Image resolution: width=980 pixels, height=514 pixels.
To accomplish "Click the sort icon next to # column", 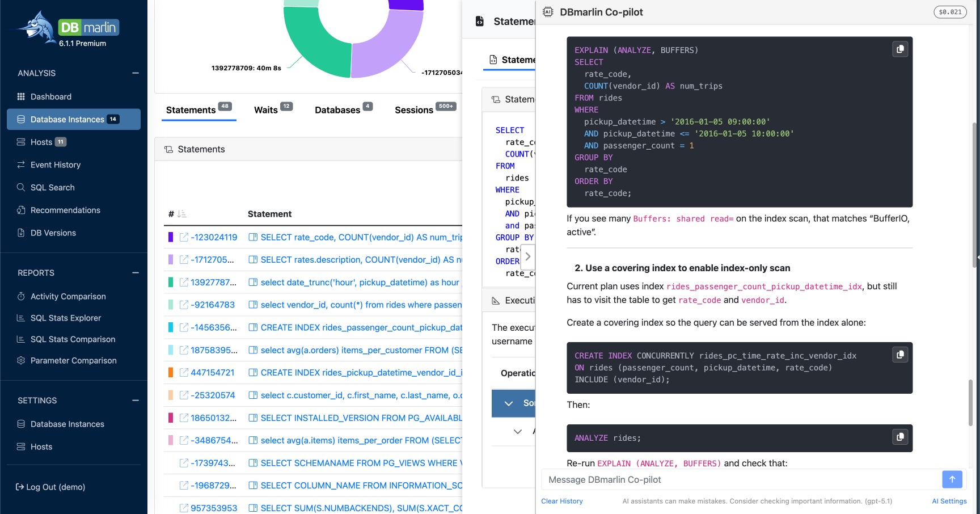I will [181, 214].
